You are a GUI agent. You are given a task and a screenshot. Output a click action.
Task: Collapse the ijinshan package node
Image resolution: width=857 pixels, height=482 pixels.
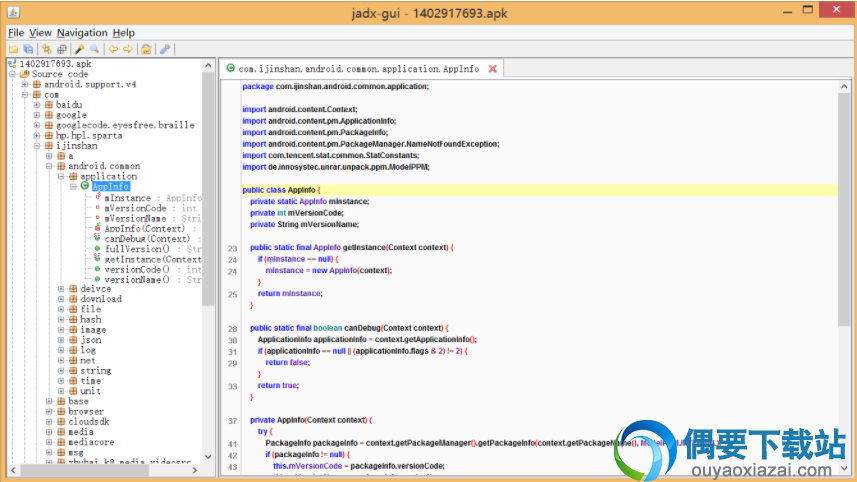pos(37,146)
